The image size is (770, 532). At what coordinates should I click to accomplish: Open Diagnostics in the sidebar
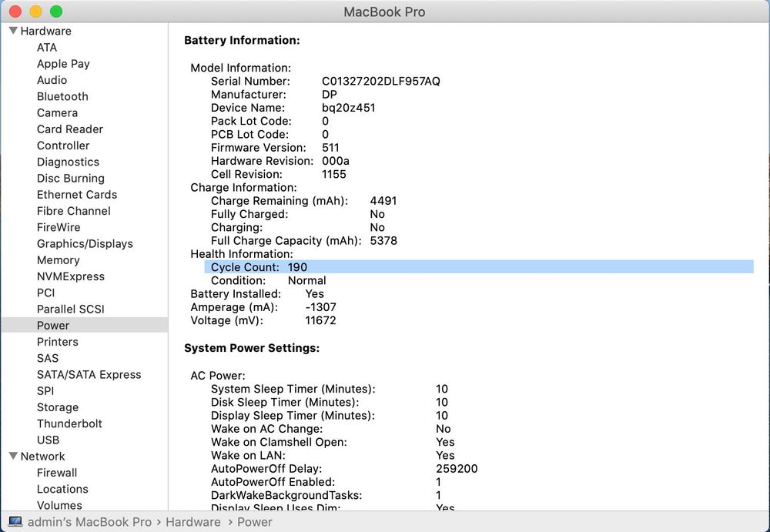(68, 162)
